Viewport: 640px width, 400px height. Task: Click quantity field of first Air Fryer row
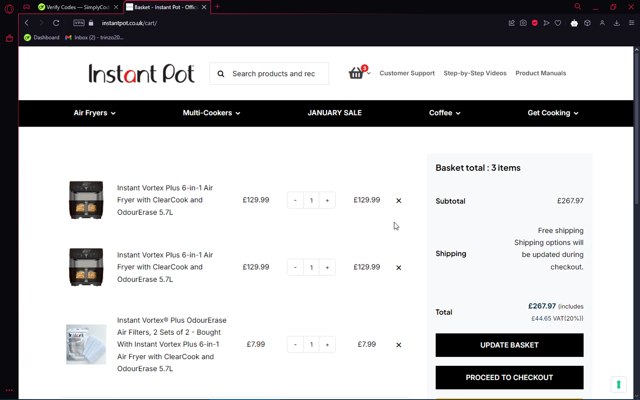pyautogui.click(x=311, y=200)
